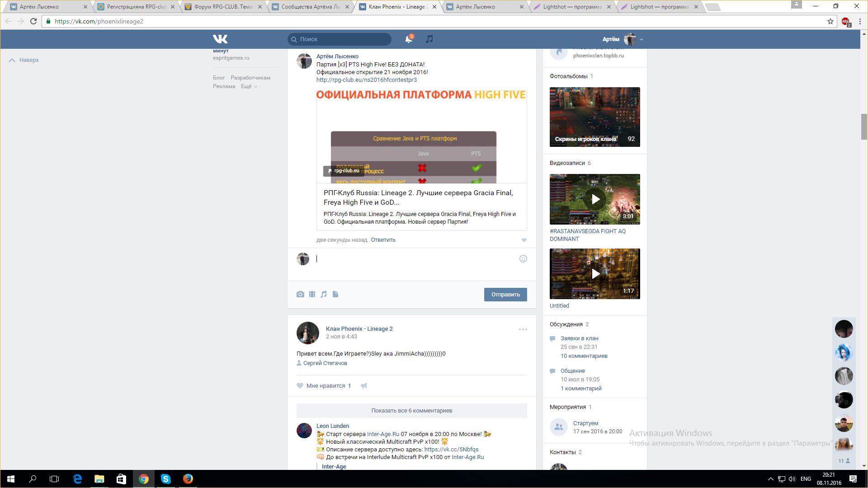Share the post via megaphone icon
868x488 pixels.
(x=364, y=385)
